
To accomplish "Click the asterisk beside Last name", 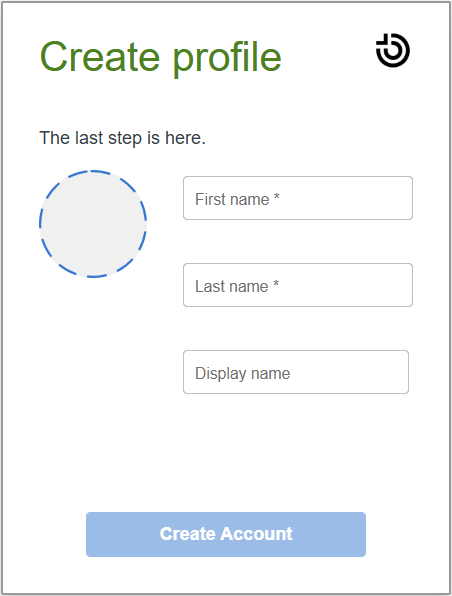I will point(276,284).
